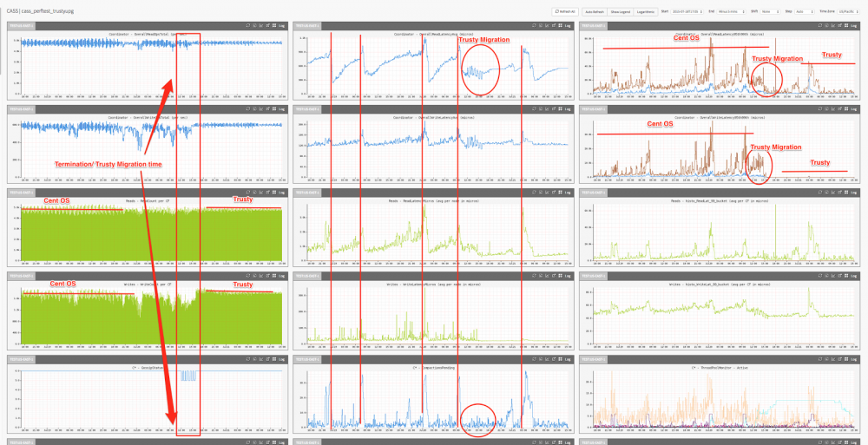Refresh the ReadCount per CF panel via its icon

pos(247,192)
